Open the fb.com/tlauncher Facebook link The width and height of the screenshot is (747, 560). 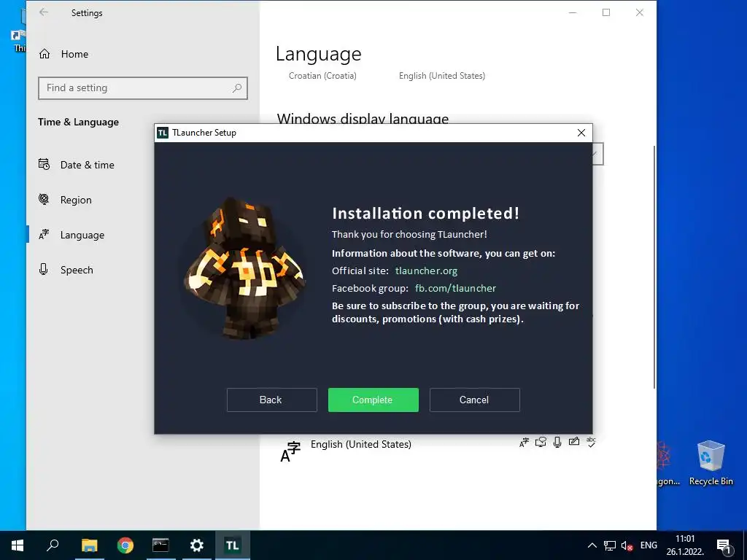tap(455, 289)
